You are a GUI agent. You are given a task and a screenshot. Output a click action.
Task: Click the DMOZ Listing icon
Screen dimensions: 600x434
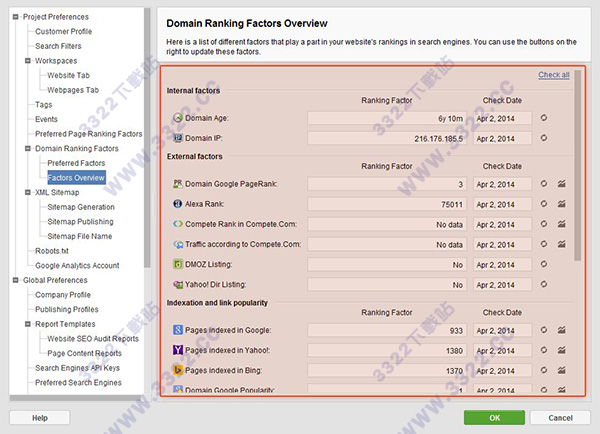[178, 264]
